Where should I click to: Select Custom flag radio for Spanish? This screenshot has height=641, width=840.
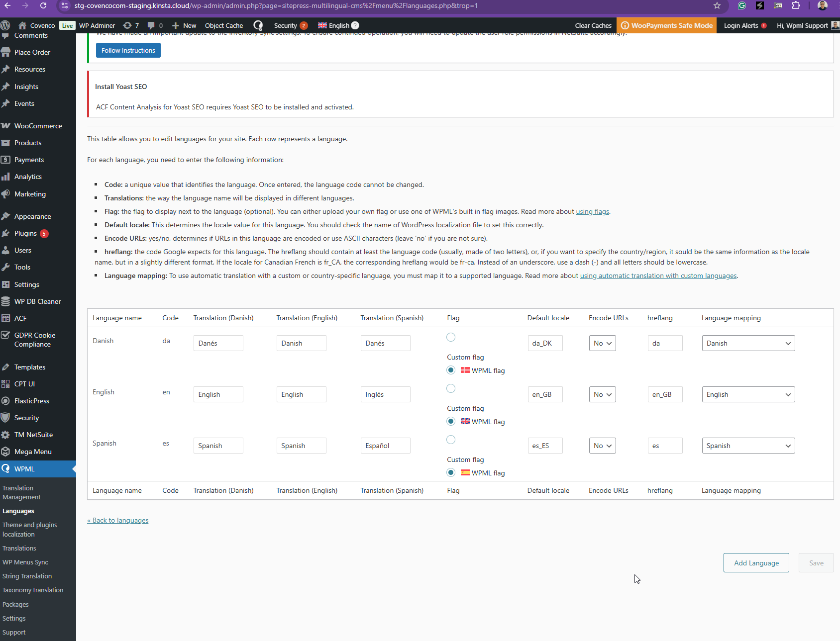point(451,440)
